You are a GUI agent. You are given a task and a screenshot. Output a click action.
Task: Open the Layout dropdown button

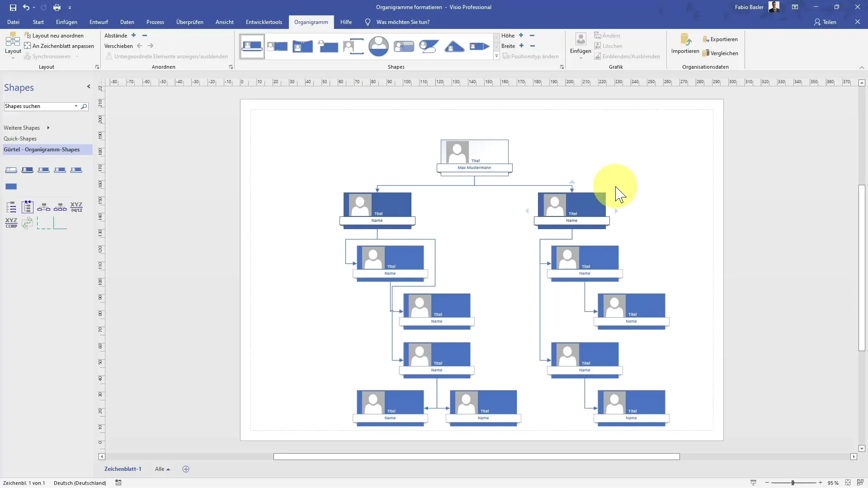point(13,46)
